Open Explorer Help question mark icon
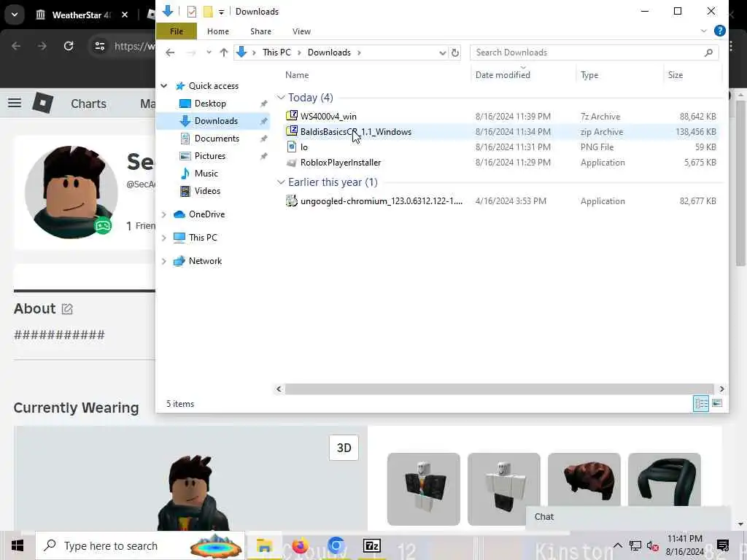747x560 pixels. pos(719,31)
